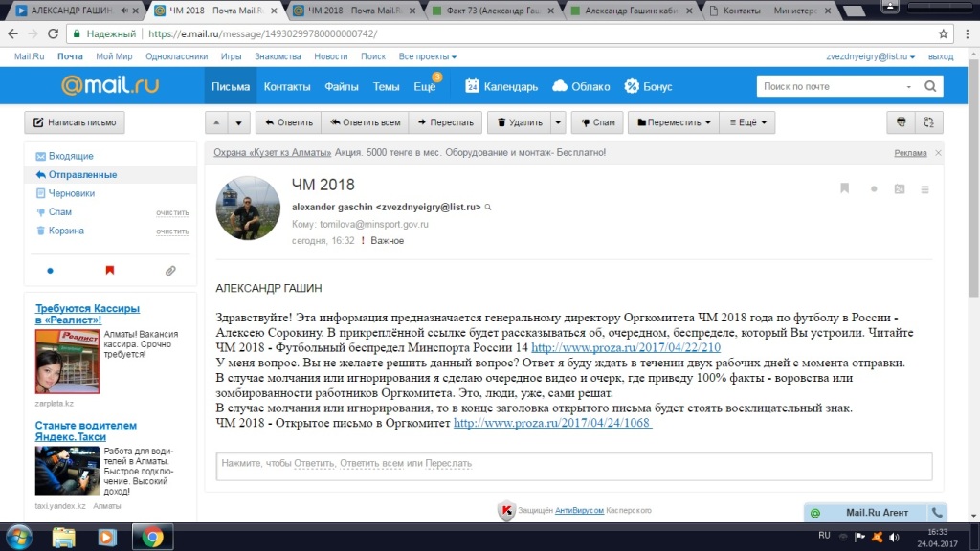
Task: Close the advertisement banner
Action: click(x=938, y=152)
